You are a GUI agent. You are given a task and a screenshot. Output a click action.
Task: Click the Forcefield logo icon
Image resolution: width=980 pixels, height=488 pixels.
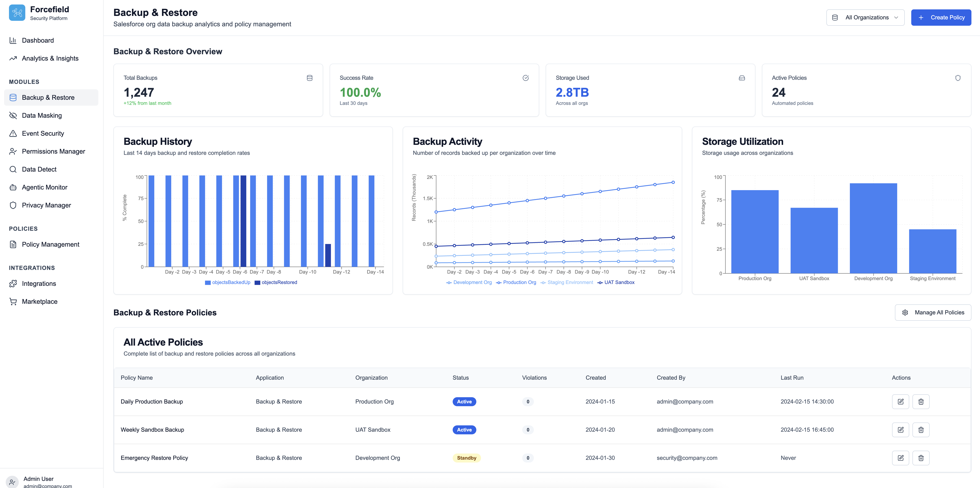17,13
